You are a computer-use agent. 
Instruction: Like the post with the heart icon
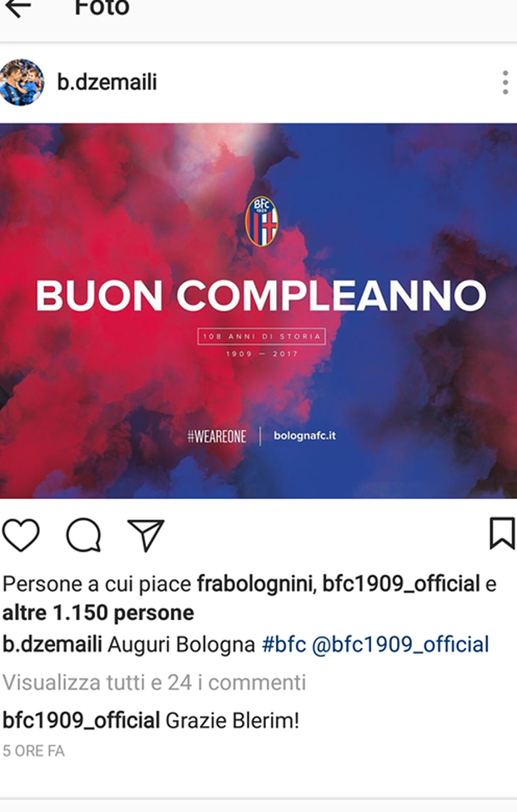21,534
